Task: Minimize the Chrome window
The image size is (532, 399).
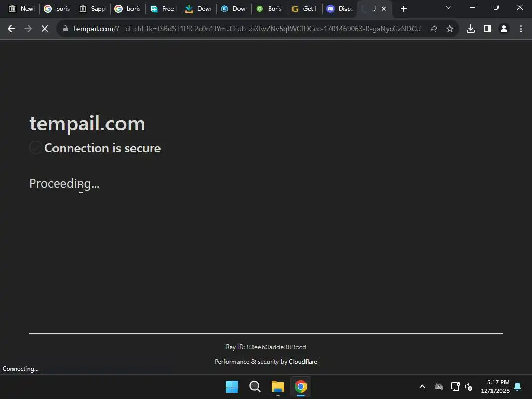Action: click(472, 7)
